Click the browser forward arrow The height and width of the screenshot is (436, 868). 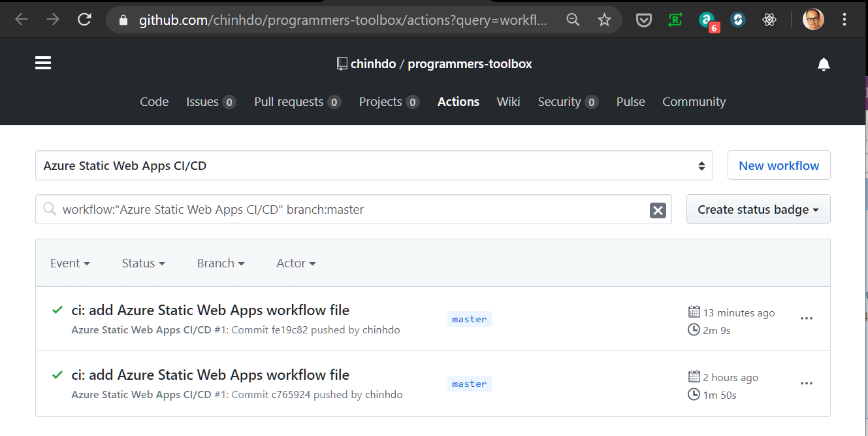(x=53, y=20)
